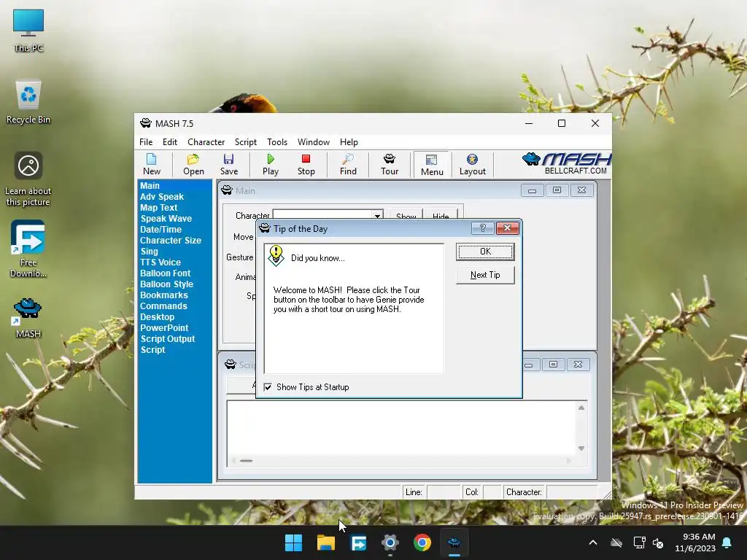
Task: Select PowerPoint in sidebar
Action: pos(164,328)
